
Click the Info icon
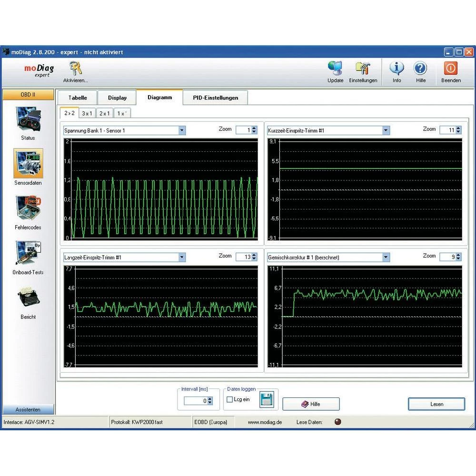(397, 69)
